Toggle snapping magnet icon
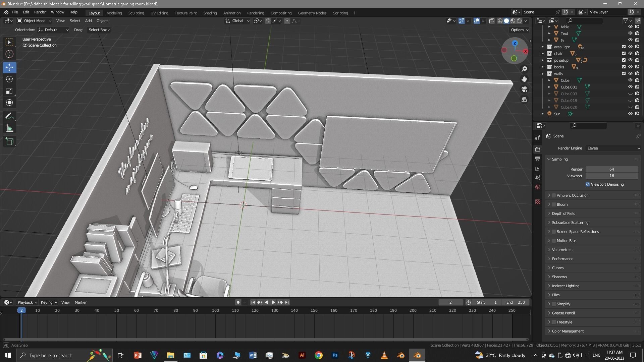The height and width of the screenshot is (362, 644). pyautogui.click(x=268, y=21)
